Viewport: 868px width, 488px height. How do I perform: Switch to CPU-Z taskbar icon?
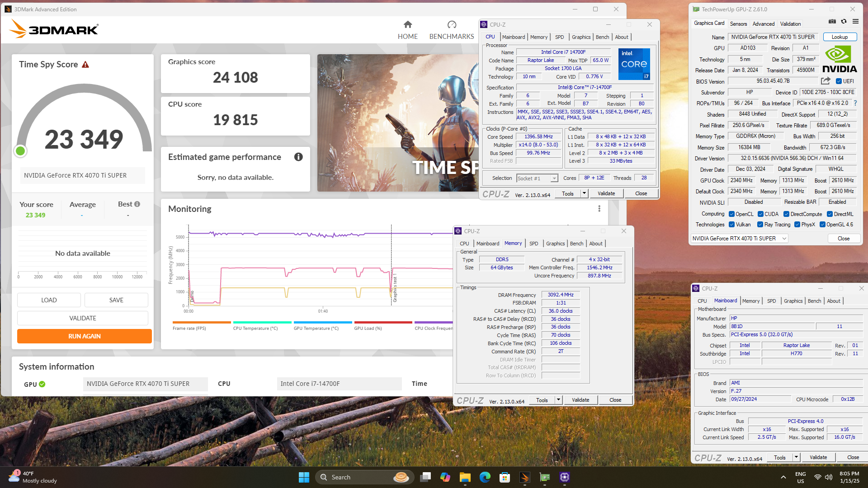[565, 477]
